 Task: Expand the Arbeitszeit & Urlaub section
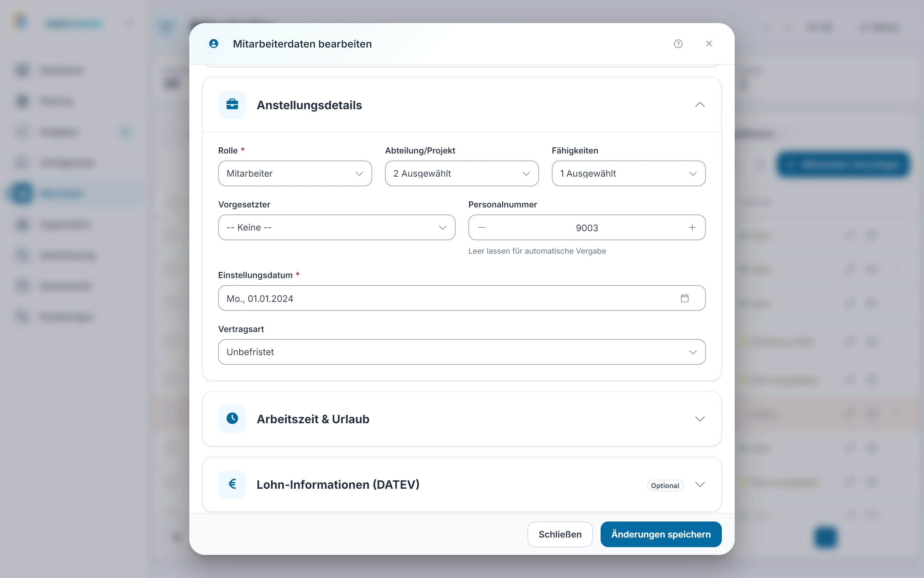(699, 419)
